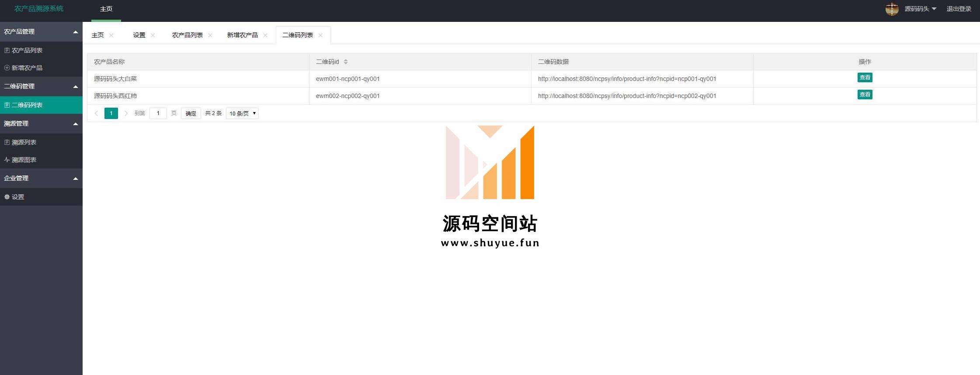This screenshot has width=980, height=375.
Task: Open 二维码列表 in the sidebar
Action: pyautogui.click(x=41, y=105)
